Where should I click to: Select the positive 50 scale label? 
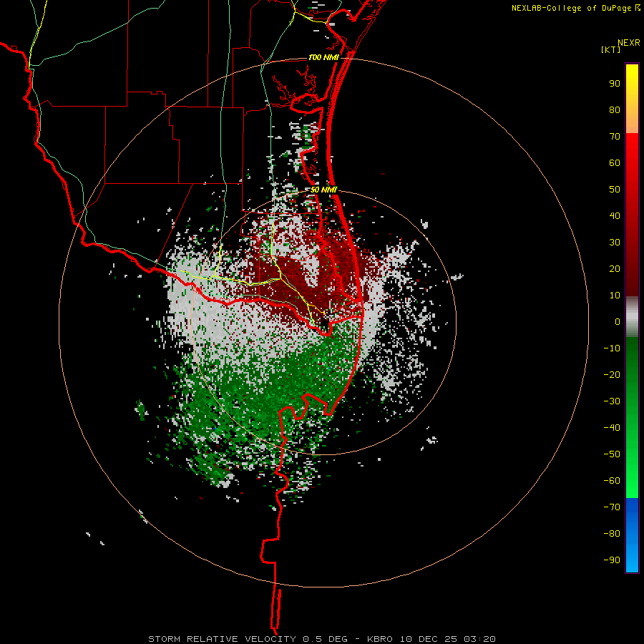(x=615, y=190)
